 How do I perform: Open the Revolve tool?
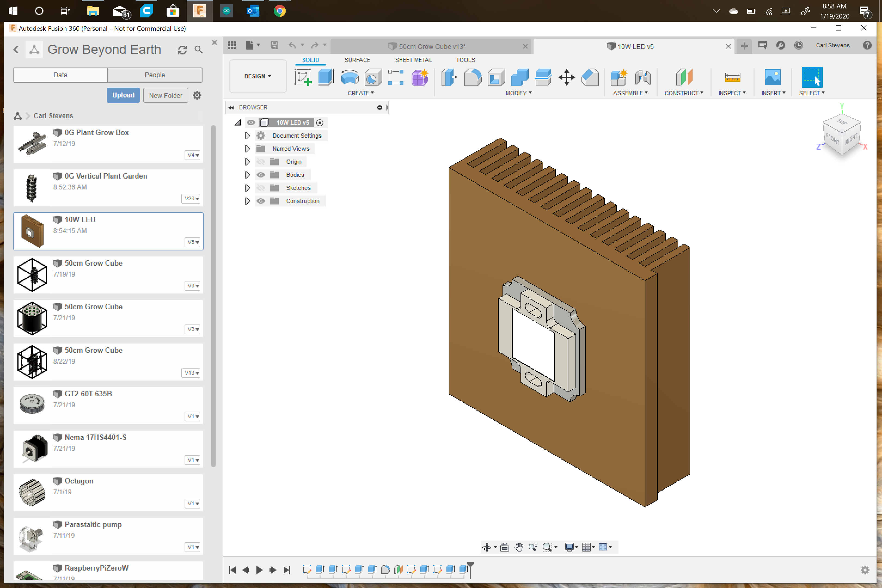coord(350,78)
